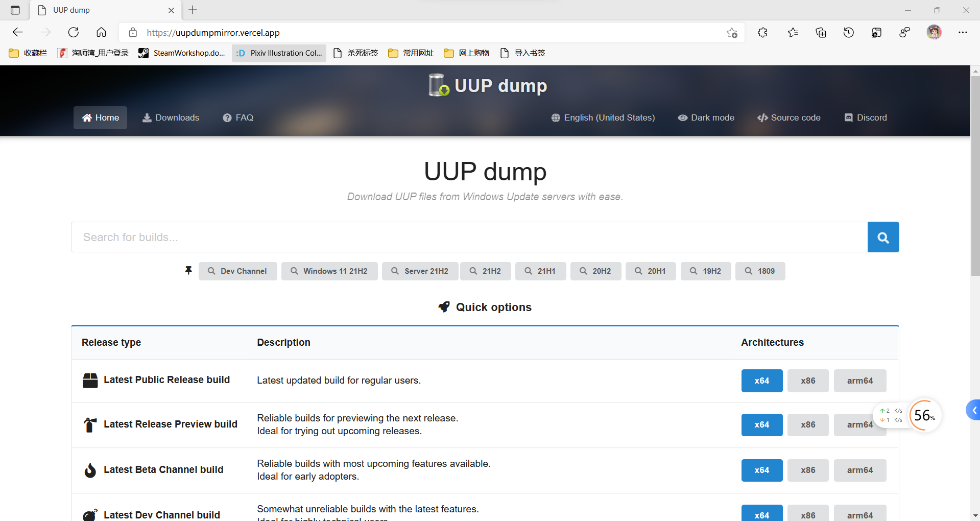
Task: Open the Source code link
Action: coord(789,117)
